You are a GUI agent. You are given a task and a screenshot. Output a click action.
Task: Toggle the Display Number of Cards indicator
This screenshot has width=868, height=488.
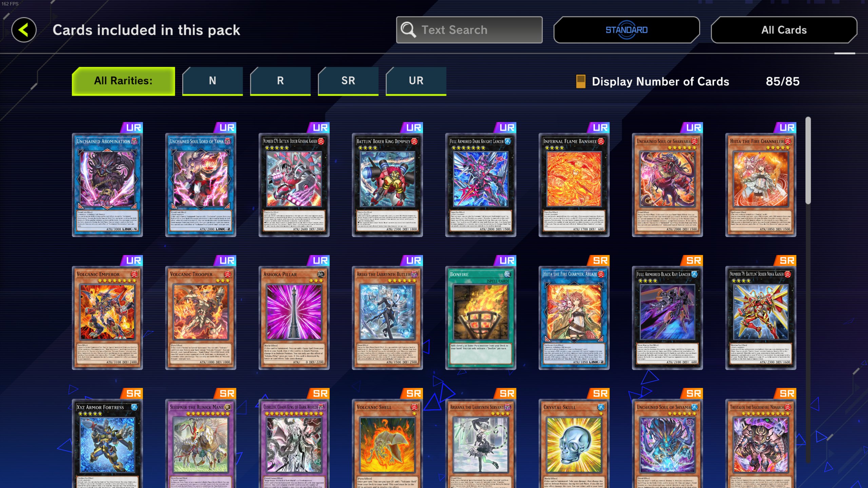[x=581, y=81]
